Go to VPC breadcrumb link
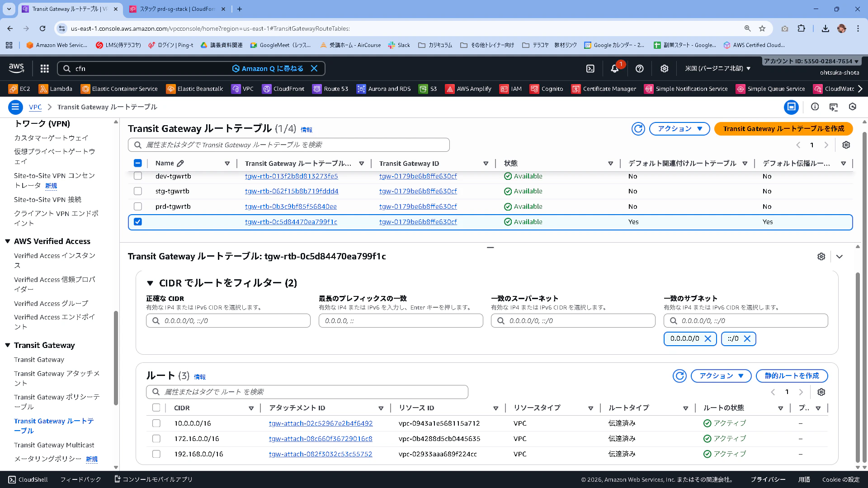Screen dimensions: 868x488 (35, 107)
